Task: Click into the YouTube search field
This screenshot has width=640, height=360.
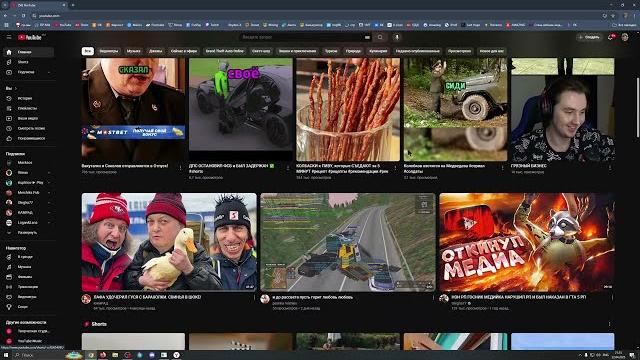Action: [301, 37]
